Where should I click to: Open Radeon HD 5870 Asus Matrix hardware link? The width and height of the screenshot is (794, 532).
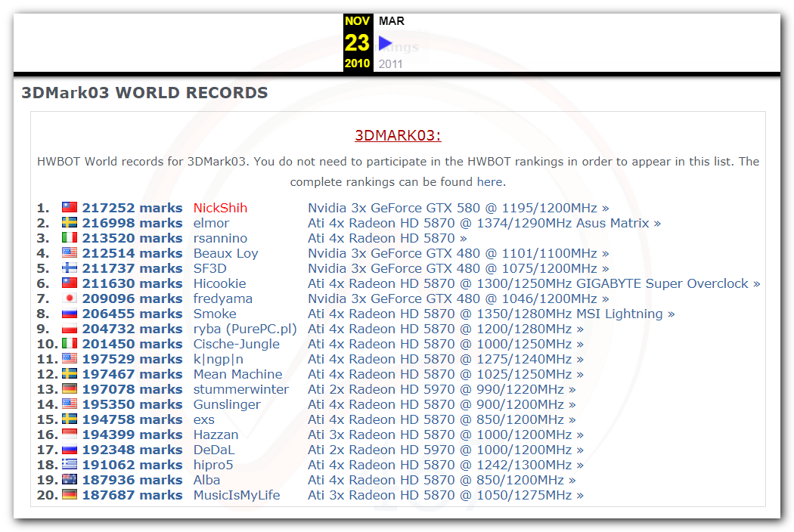484,223
